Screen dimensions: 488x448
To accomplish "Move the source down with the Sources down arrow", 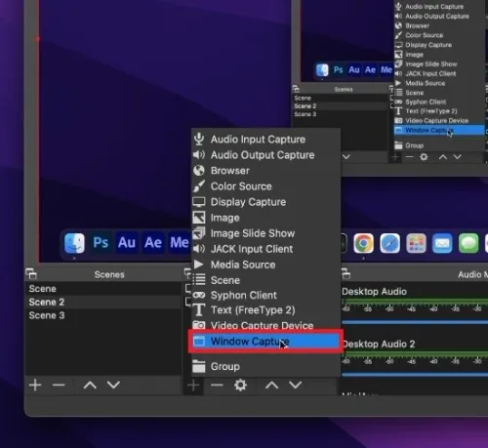I will pyautogui.click(x=296, y=386).
